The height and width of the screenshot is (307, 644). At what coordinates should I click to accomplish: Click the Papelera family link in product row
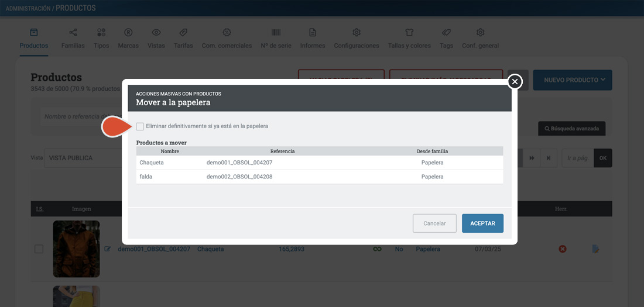pos(428,249)
